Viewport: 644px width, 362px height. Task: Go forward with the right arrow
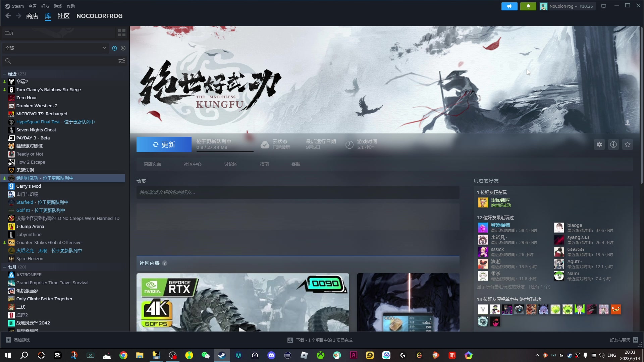click(19, 16)
